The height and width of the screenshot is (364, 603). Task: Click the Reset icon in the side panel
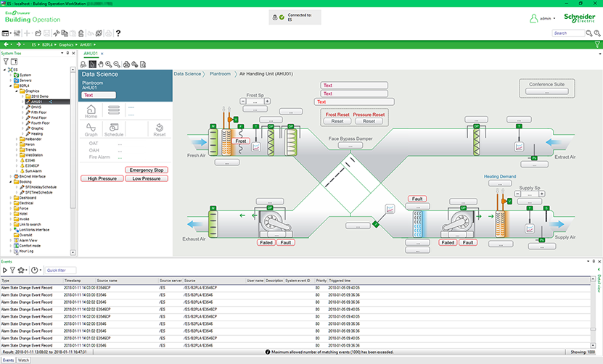coord(160,128)
